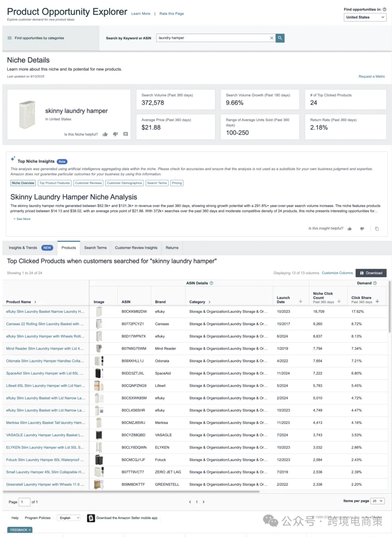Image resolution: width=392 pixels, height=537 pixels.
Task: Click the vertical table scrollbar
Action: pyautogui.click(x=390, y=307)
